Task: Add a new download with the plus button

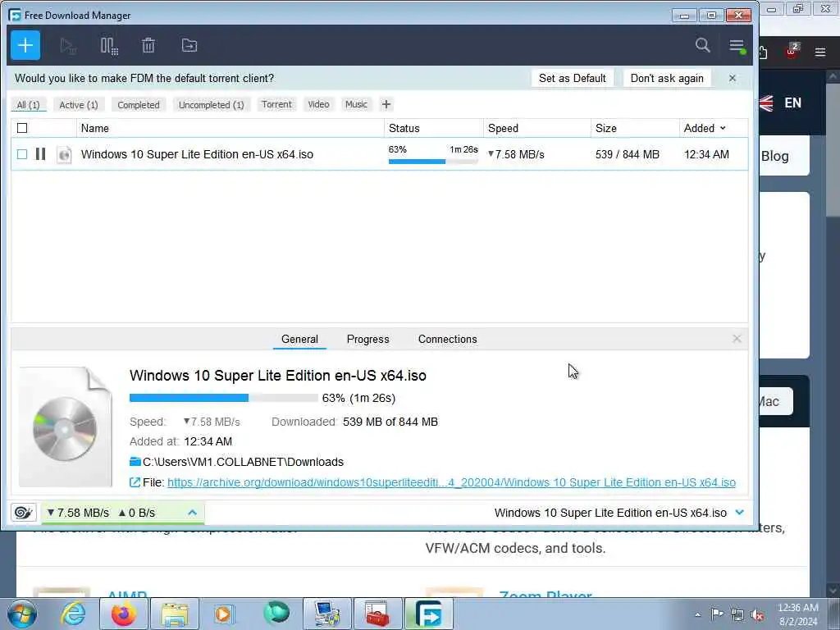Action: coord(25,46)
